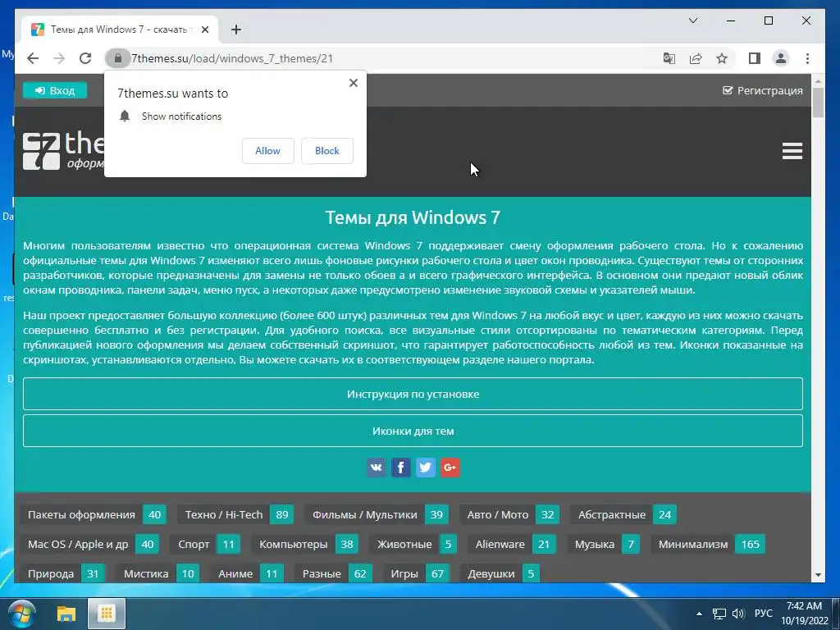
Task: Open the site hamburger menu
Action: (x=792, y=151)
